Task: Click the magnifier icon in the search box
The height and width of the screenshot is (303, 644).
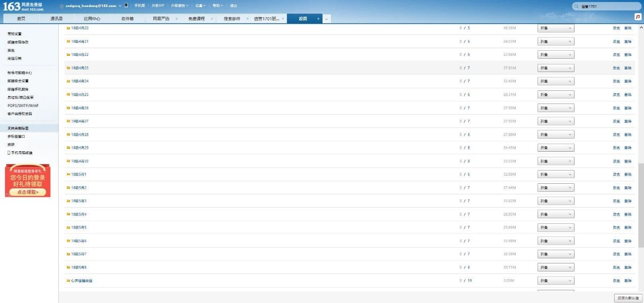Action: 577,7
